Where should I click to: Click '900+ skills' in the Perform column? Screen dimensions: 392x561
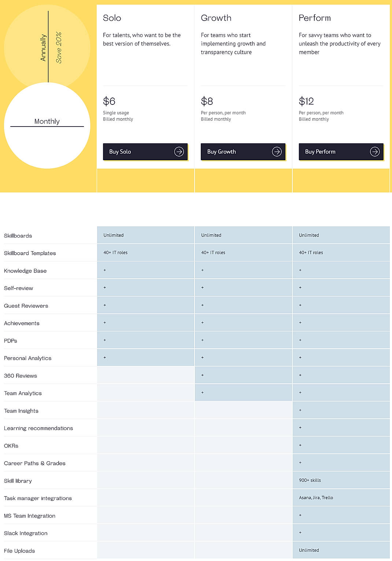[x=310, y=480]
